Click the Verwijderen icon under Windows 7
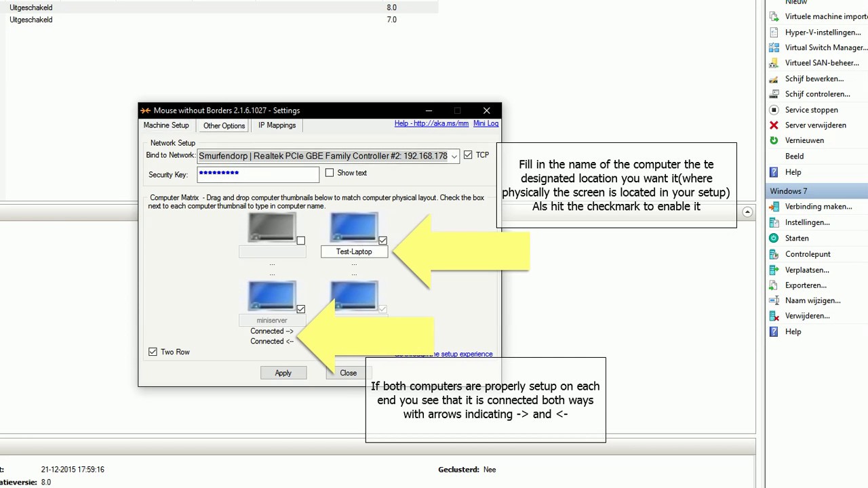The width and height of the screenshot is (868, 488). 774,316
